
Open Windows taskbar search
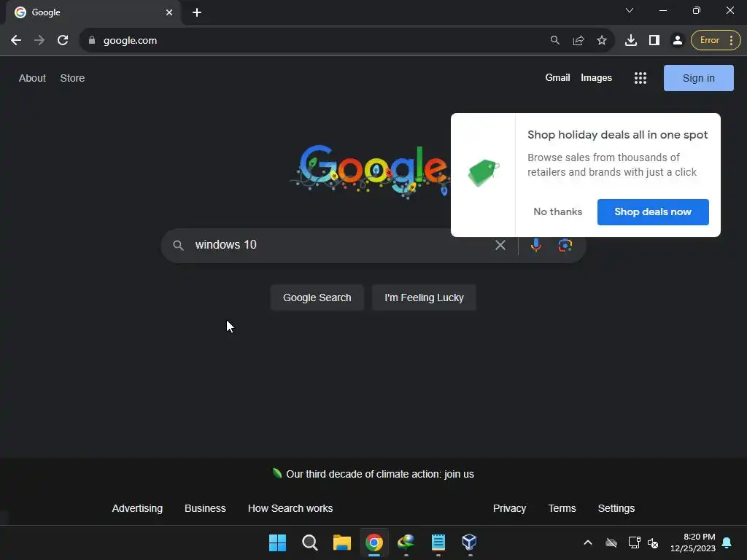point(309,542)
